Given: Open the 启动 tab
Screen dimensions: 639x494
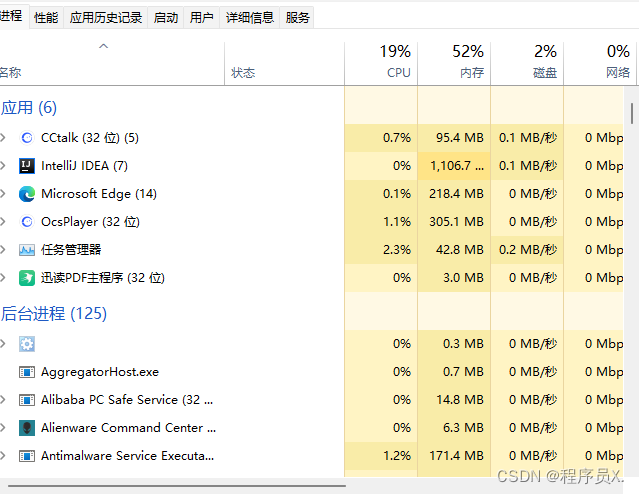Looking at the screenshot, I should point(166,17).
